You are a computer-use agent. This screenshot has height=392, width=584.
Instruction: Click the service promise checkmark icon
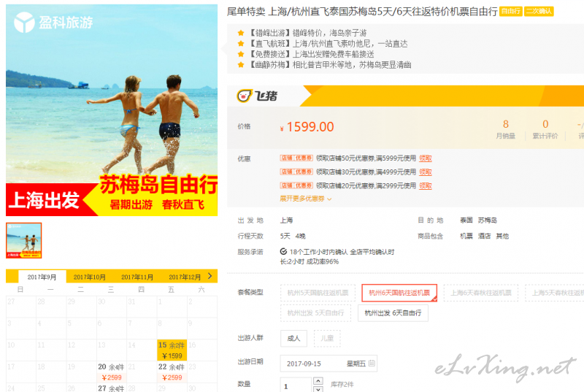click(283, 252)
